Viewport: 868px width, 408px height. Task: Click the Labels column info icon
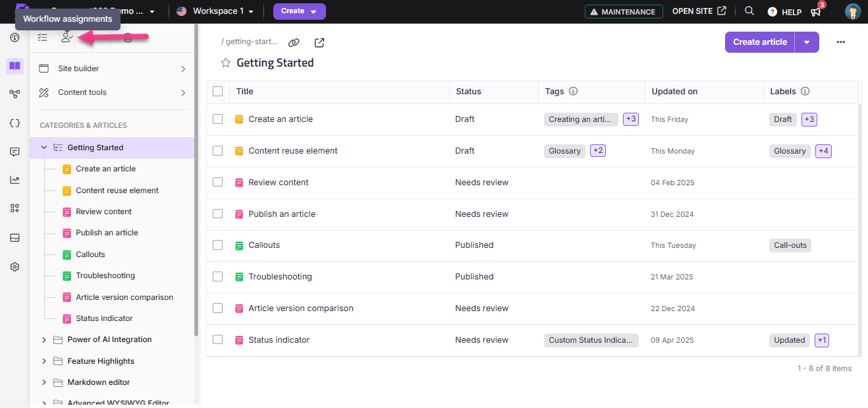click(805, 92)
